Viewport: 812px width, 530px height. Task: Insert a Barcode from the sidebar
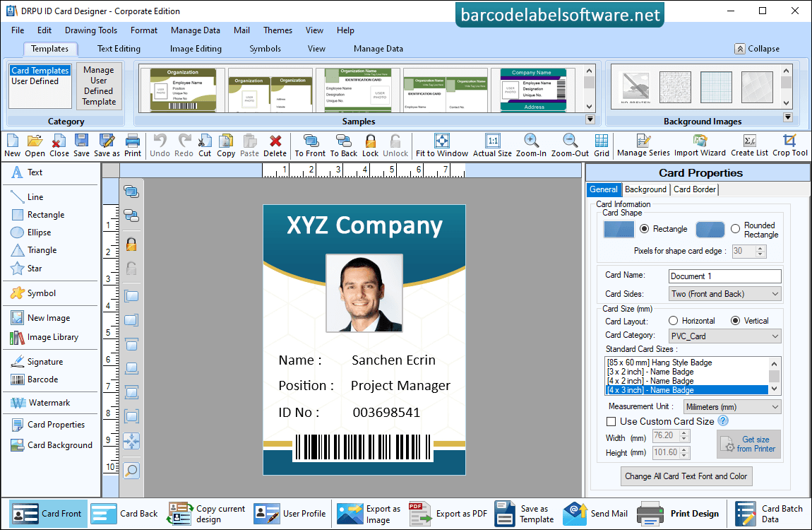(34, 379)
